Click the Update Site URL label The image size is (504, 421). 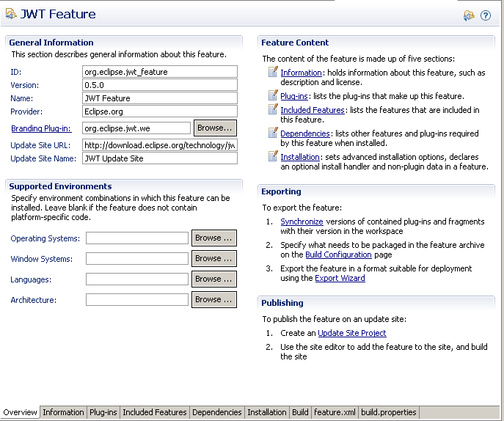pyautogui.click(x=40, y=145)
